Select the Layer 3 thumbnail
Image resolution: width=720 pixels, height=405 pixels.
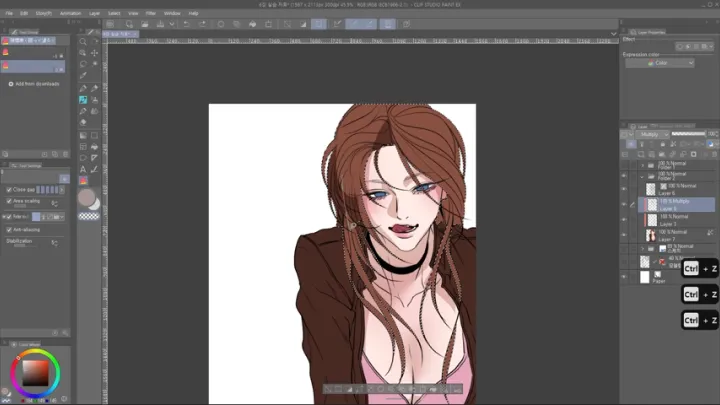(652, 220)
